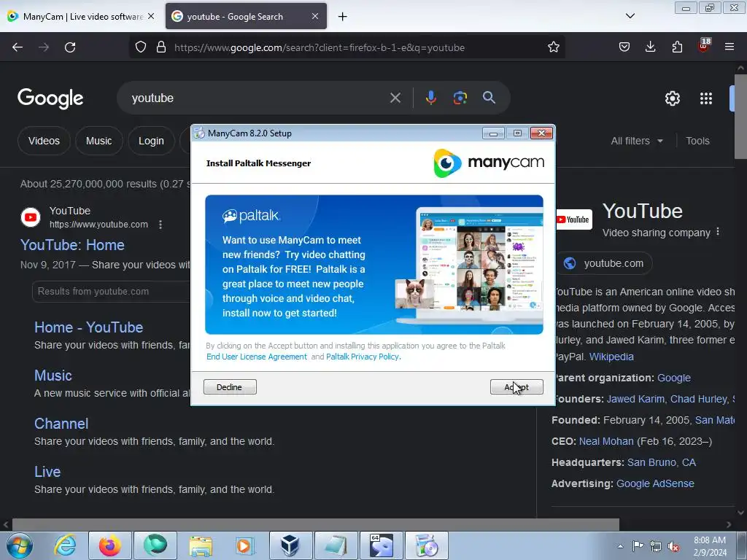This screenshot has width=747, height=560.
Task: Select the youtube - Google Search tab
Action: pyautogui.click(x=246, y=17)
